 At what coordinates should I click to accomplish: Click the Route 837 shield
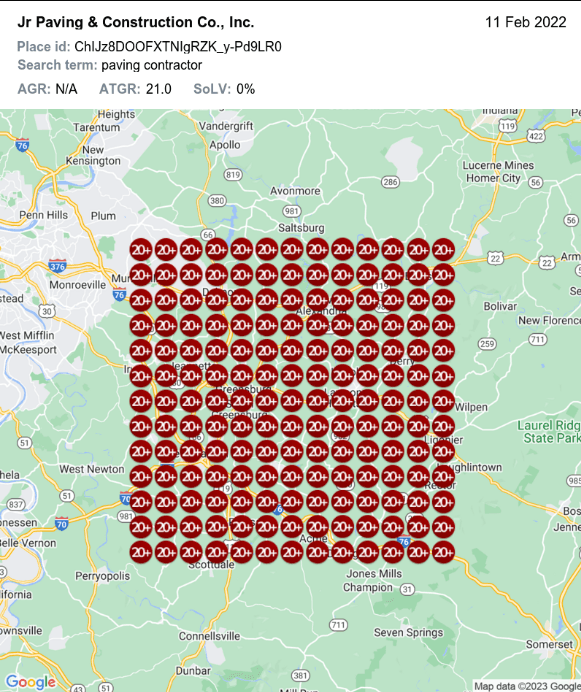[x=16, y=504]
